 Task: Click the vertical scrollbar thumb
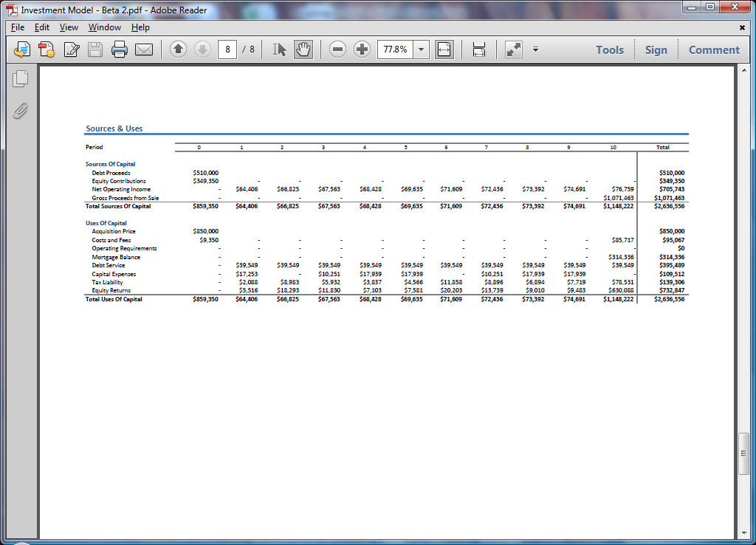click(744, 453)
